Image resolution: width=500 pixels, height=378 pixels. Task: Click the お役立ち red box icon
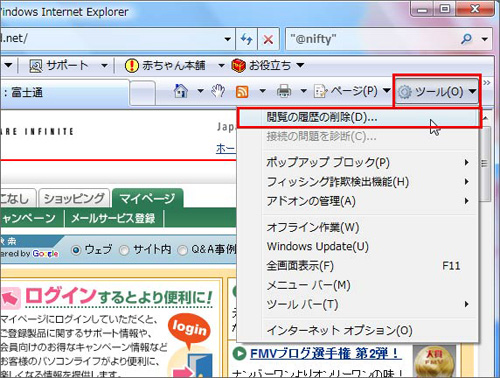pos(238,65)
